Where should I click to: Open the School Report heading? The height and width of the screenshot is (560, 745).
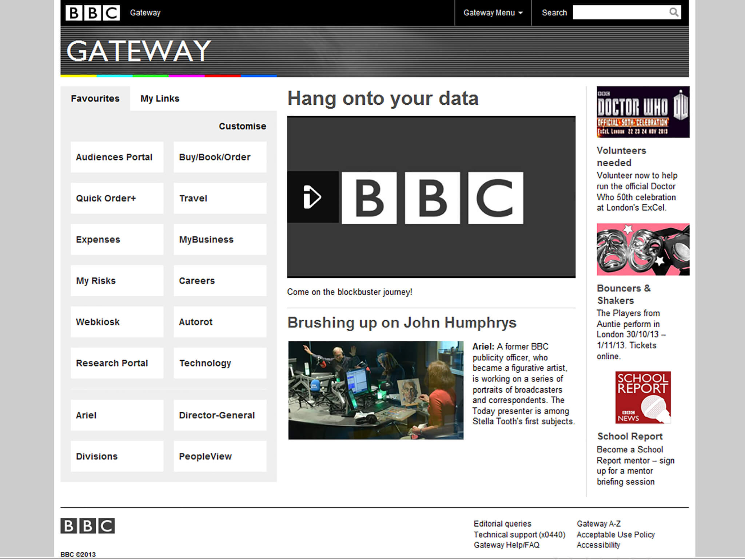pyautogui.click(x=630, y=436)
